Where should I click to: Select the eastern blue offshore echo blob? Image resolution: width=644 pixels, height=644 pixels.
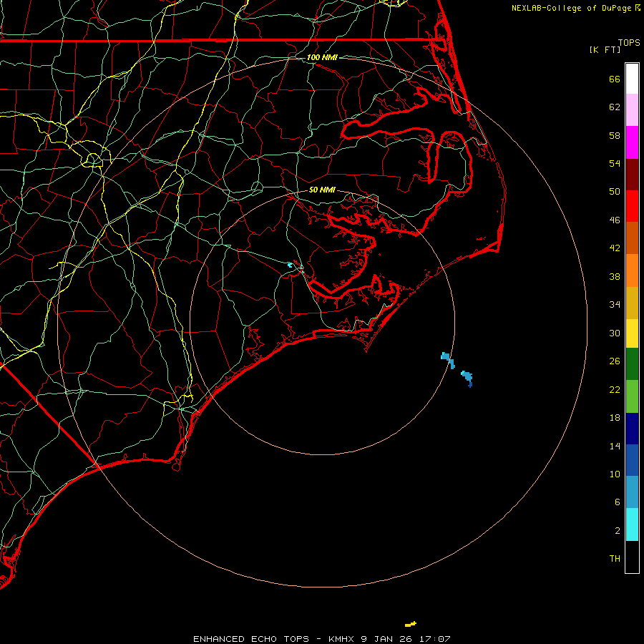[467, 376]
